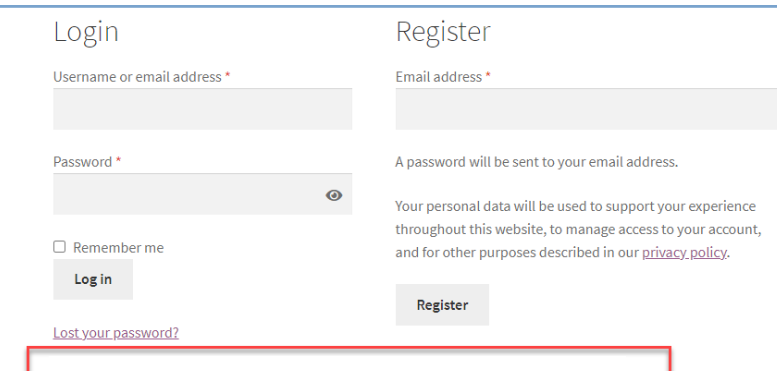Select the Register email address field
The image size is (777, 371).
(x=586, y=109)
